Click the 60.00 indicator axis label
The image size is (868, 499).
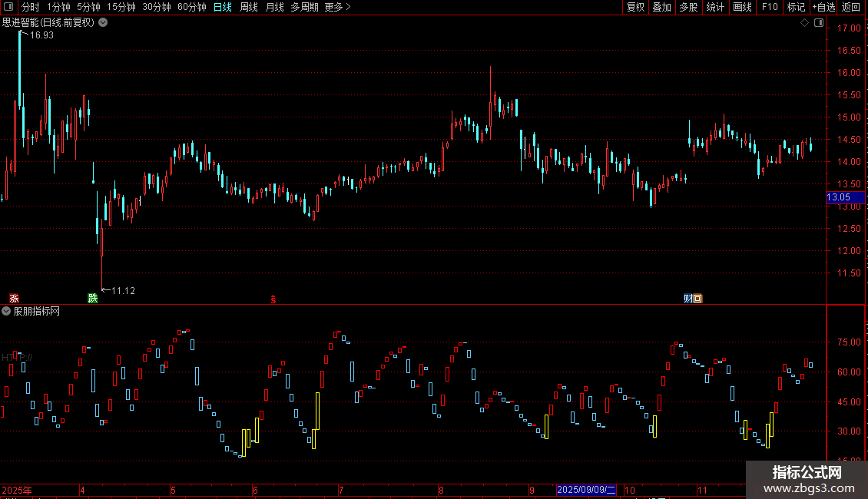click(849, 372)
